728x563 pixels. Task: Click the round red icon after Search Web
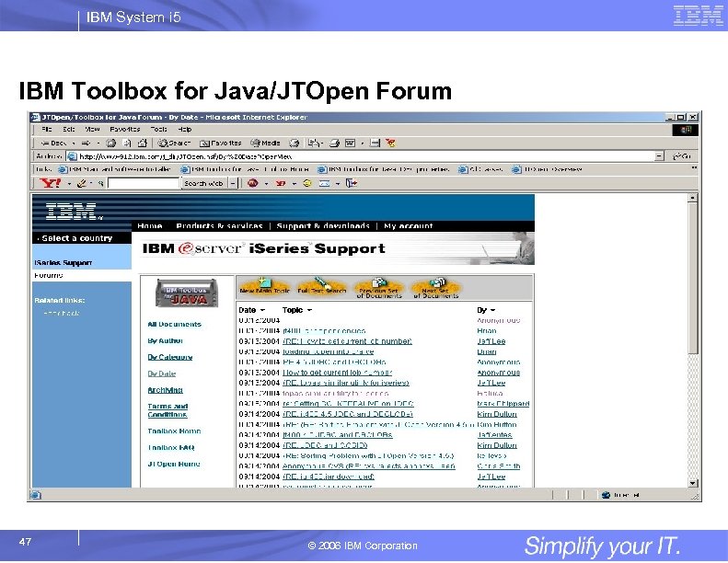click(253, 183)
